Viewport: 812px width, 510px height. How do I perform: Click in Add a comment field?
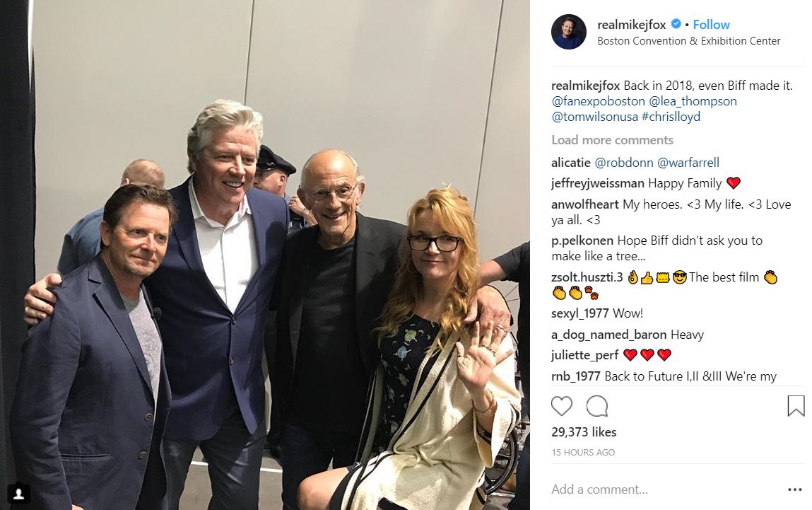click(666, 489)
